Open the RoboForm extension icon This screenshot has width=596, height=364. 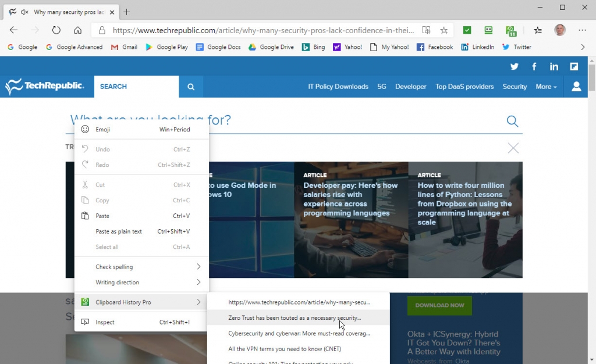tap(488, 30)
